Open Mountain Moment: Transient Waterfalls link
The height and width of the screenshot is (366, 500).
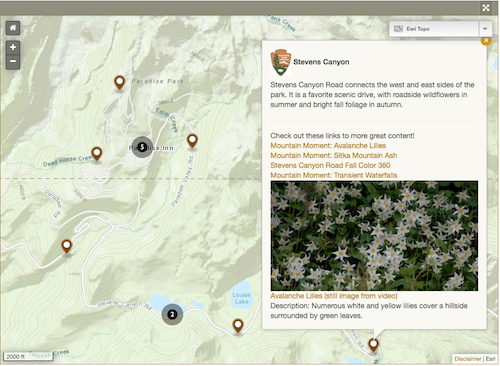[334, 175]
